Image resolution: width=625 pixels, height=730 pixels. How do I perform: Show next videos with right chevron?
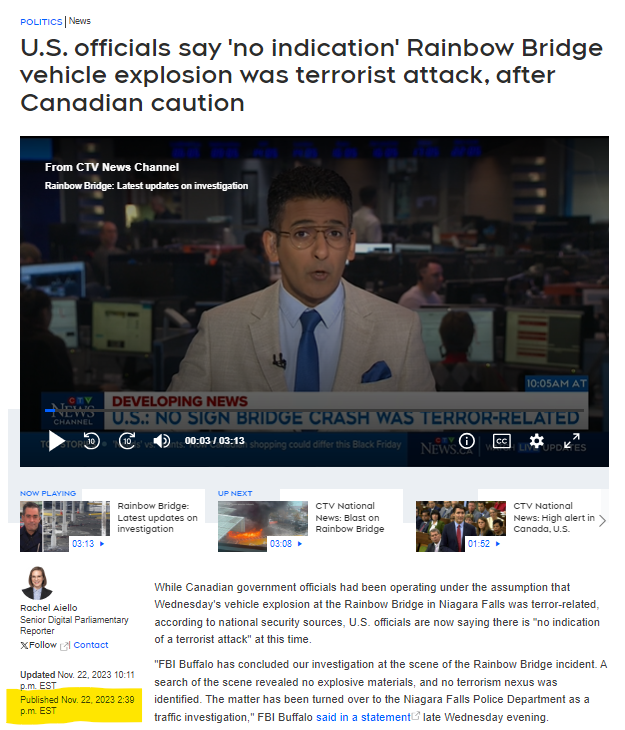point(602,520)
